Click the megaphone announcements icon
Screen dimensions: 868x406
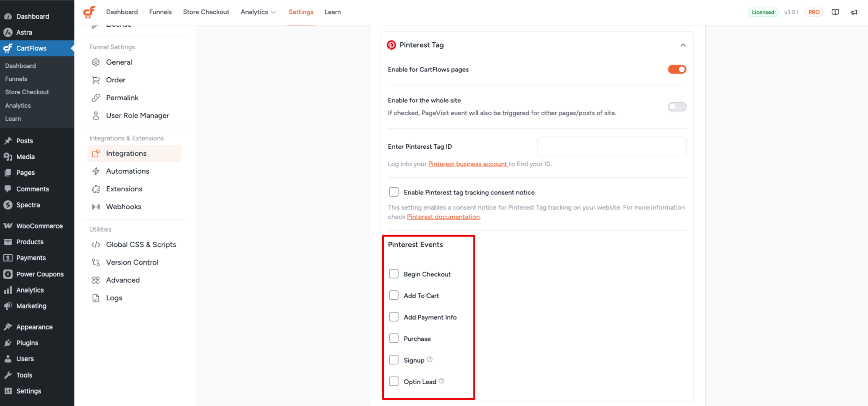coord(854,12)
